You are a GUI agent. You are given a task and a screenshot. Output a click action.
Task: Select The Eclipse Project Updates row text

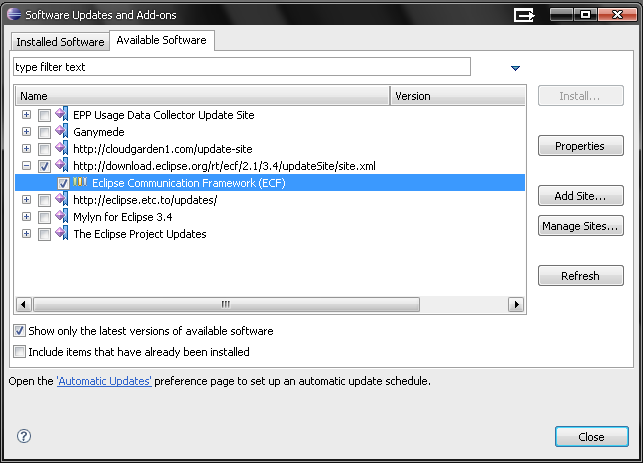tap(140, 234)
